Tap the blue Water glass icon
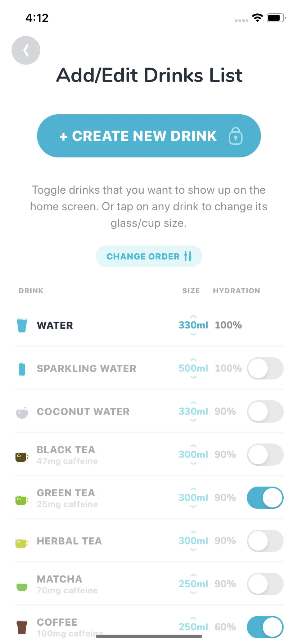The image size is (298, 644). pyautogui.click(x=22, y=325)
